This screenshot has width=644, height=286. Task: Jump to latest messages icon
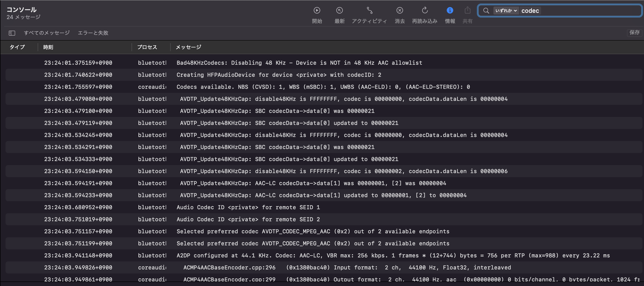pos(339,11)
